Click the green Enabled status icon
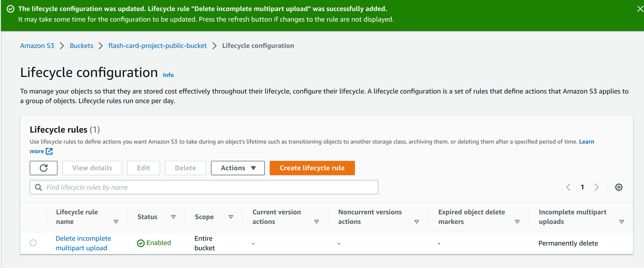 (141, 243)
